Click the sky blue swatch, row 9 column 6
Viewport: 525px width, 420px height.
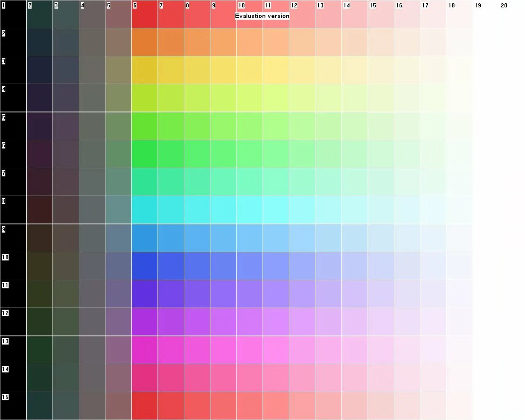tap(144, 238)
